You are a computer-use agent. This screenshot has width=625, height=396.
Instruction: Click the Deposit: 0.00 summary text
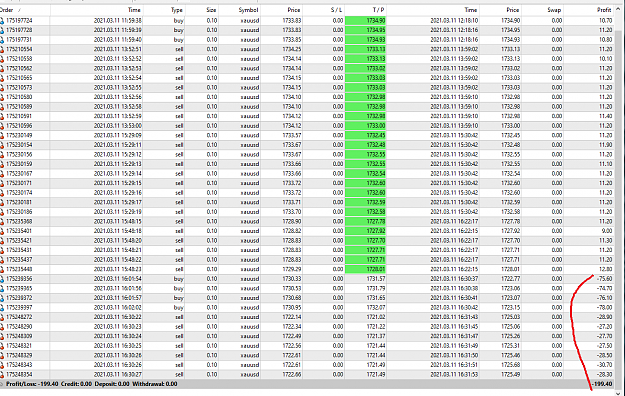click(x=112, y=384)
